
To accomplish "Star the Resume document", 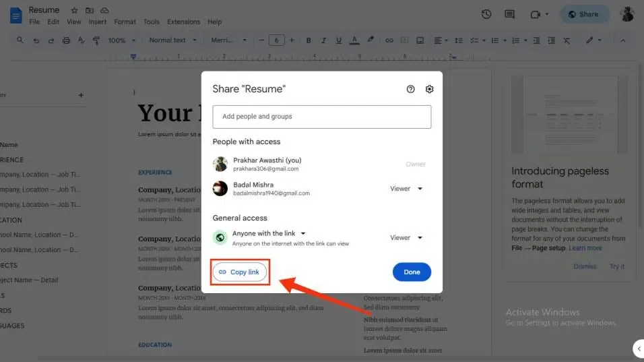I will point(74,10).
